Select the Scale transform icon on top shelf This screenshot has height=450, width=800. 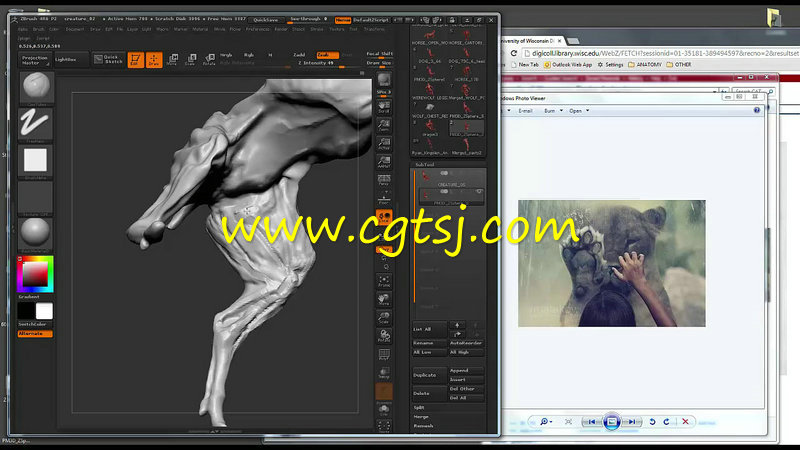click(191, 60)
